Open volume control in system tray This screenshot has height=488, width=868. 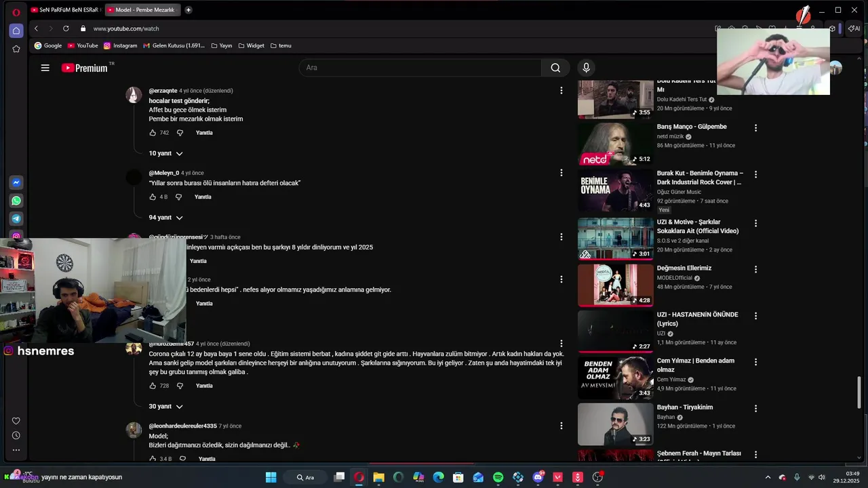pos(822,477)
